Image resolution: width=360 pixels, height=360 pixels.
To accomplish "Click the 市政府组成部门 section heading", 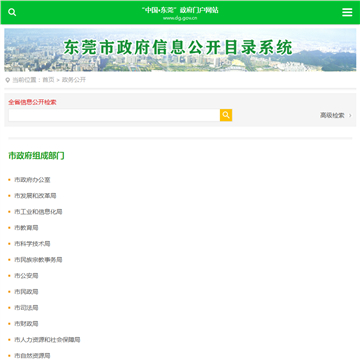I will [x=36, y=156].
